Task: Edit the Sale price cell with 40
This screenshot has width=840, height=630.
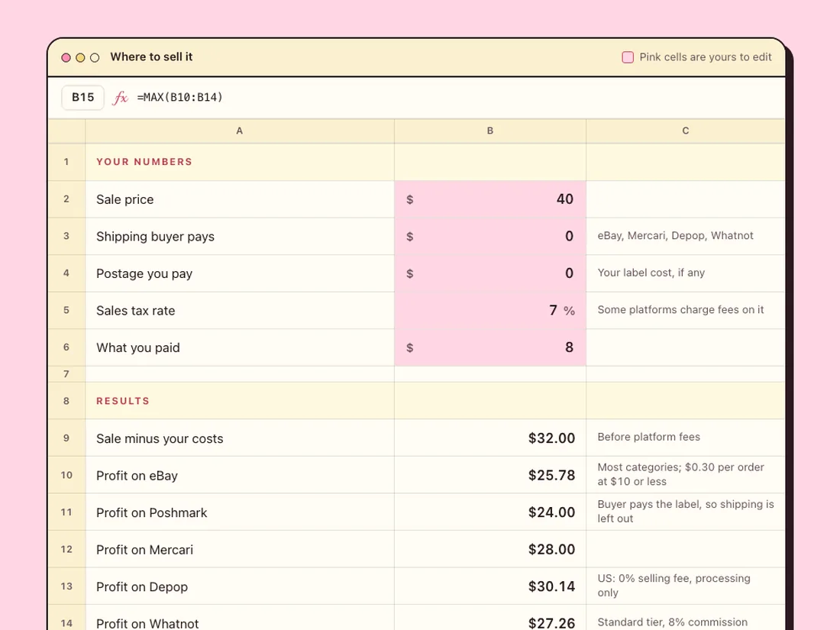Action: tap(490, 199)
